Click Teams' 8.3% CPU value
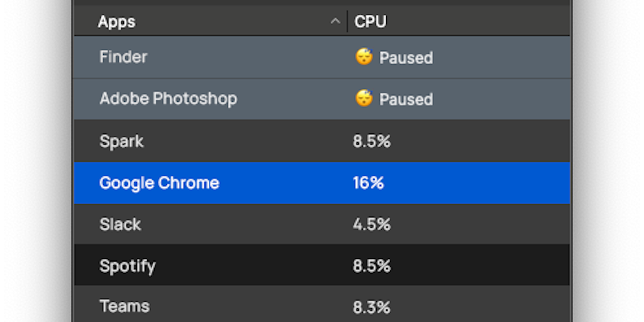This screenshot has height=322, width=644. click(372, 307)
